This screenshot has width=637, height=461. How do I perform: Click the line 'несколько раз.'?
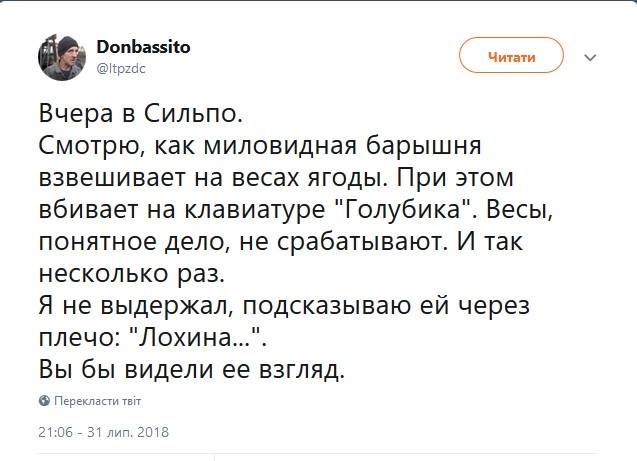click(x=132, y=273)
